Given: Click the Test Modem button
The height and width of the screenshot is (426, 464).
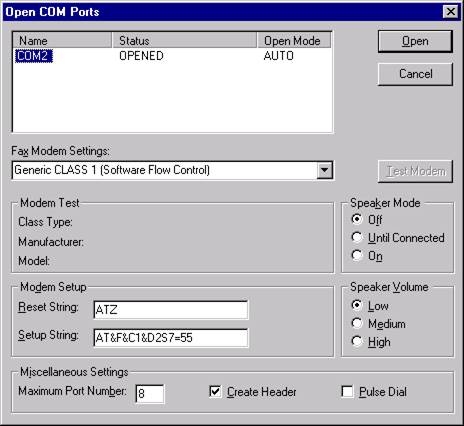Looking at the screenshot, I should pos(415,171).
